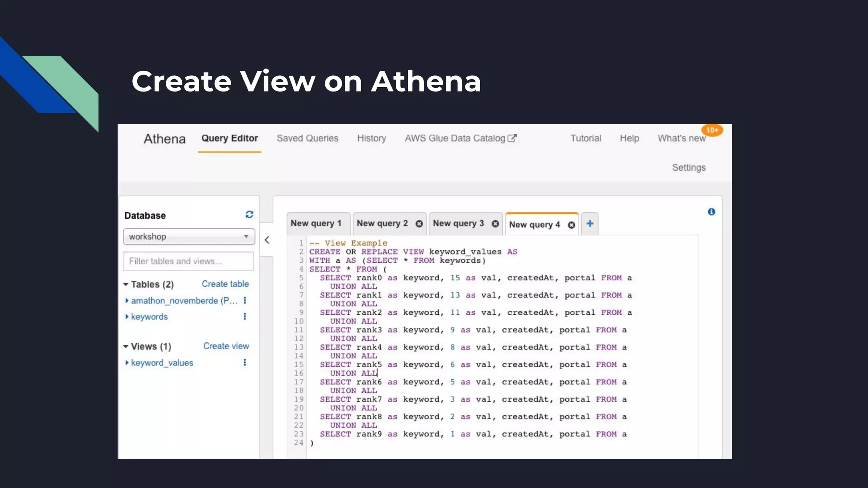Open options menu for keyword_values view
The image size is (868, 488).
(245, 363)
